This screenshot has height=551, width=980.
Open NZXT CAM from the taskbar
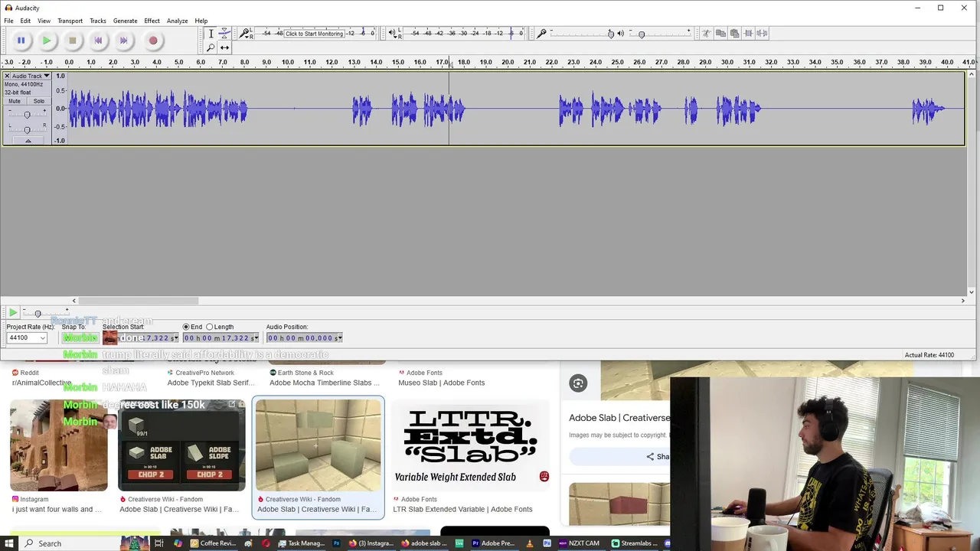[x=580, y=543]
